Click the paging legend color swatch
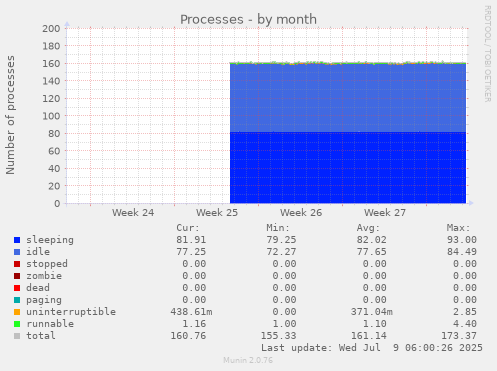Screen dimensions: 497x371 [x=17, y=300]
